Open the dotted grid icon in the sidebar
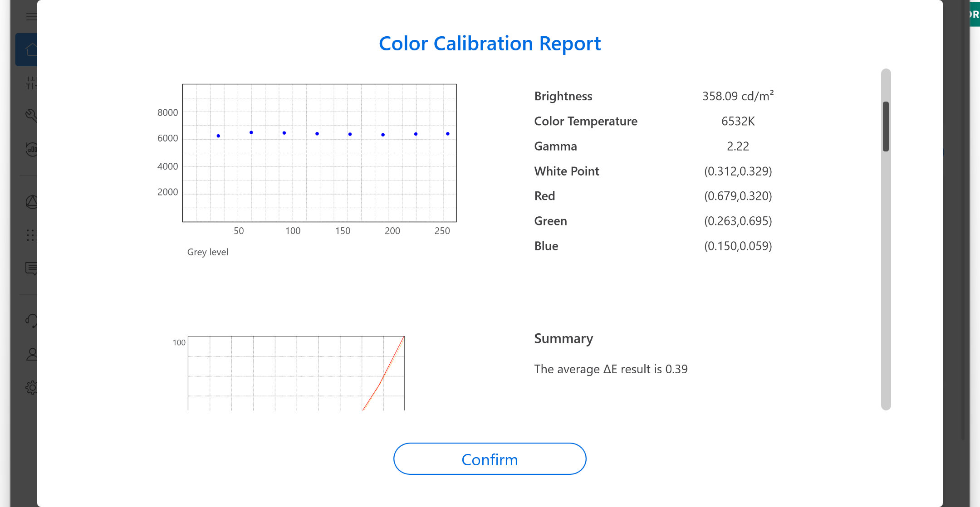The height and width of the screenshot is (507, 980). [31, 235]
